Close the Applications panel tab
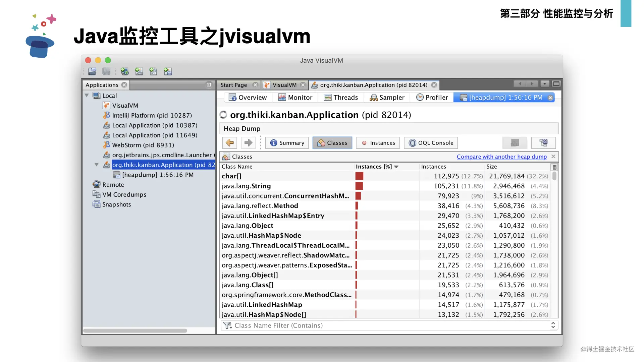Viewport: 644px width, 362px height. coord(124,85)
